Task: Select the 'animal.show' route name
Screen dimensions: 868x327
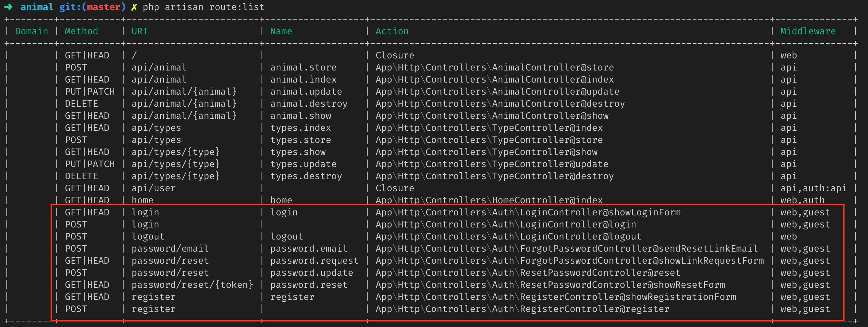Action: (x=301, y=116)
